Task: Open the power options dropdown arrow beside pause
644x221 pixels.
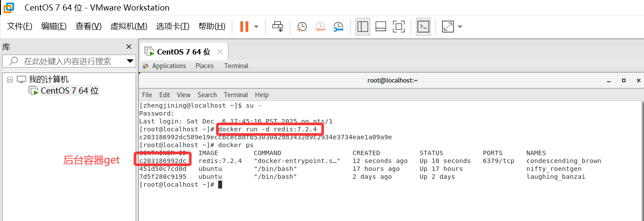Action: (x=256, y=26)
